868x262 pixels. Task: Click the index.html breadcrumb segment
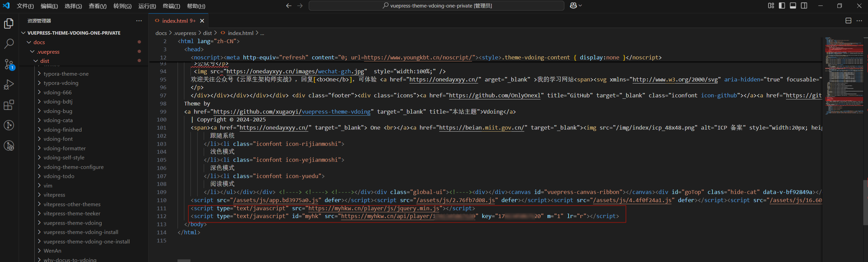[237, 33]
